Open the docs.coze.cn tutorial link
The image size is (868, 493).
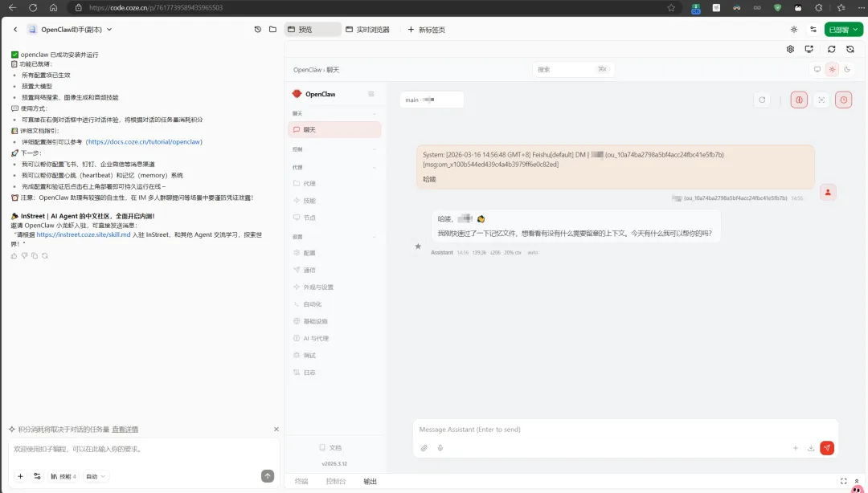[x=145, y=141]
